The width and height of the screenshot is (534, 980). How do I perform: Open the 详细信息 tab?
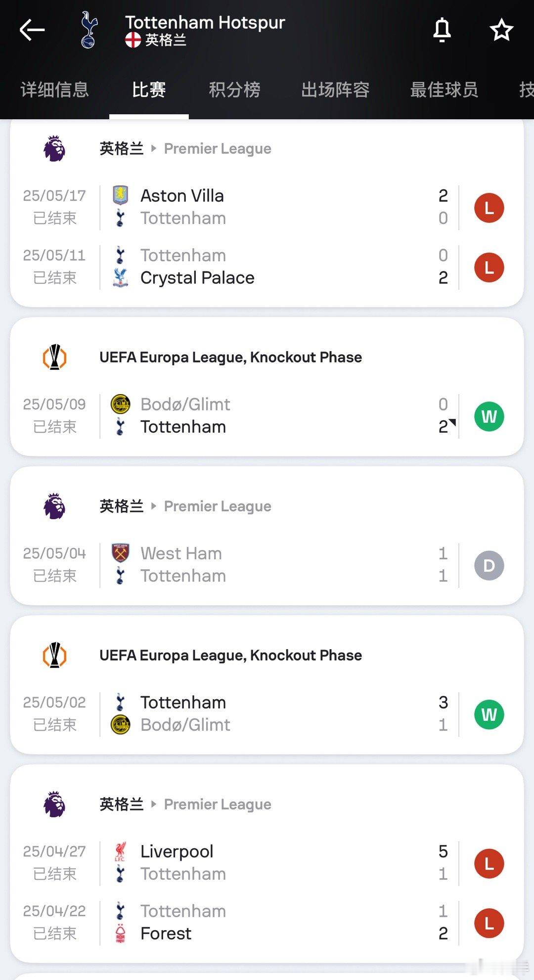pyautogui.click(x=54, y=89)
